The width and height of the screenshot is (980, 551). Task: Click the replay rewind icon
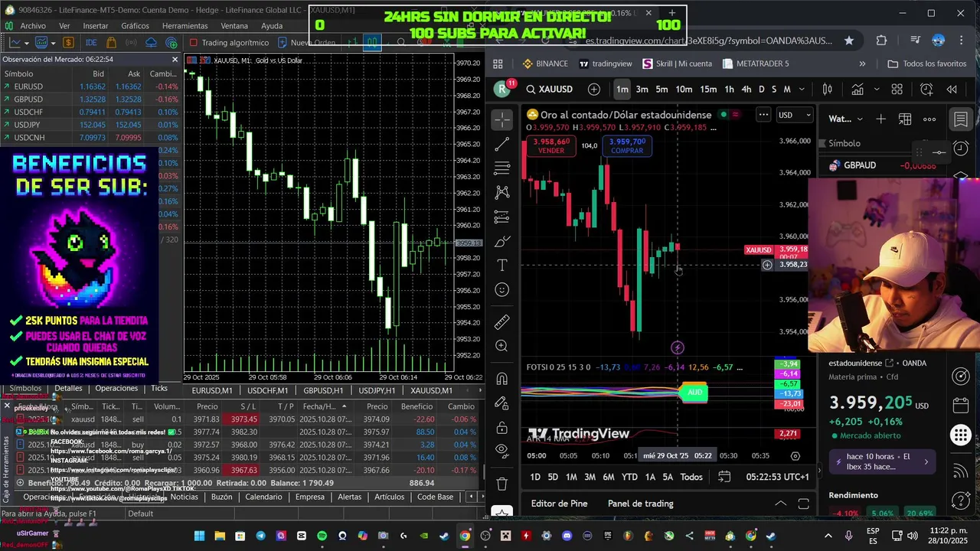(x=952, y=90)
